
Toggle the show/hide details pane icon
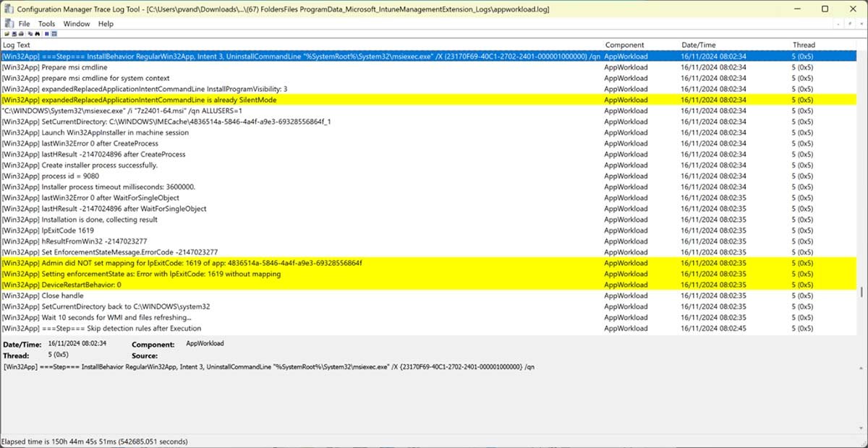[x=54, y=33]
